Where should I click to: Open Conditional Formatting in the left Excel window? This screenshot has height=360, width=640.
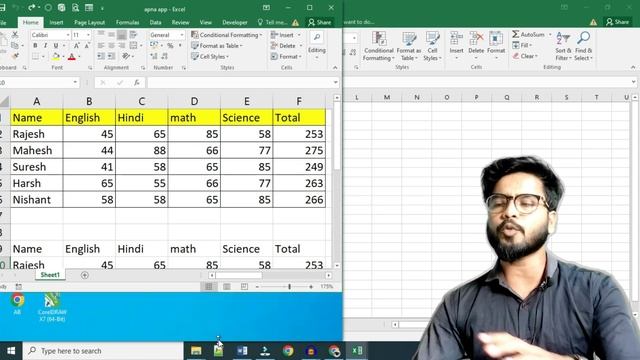(227, 35)
